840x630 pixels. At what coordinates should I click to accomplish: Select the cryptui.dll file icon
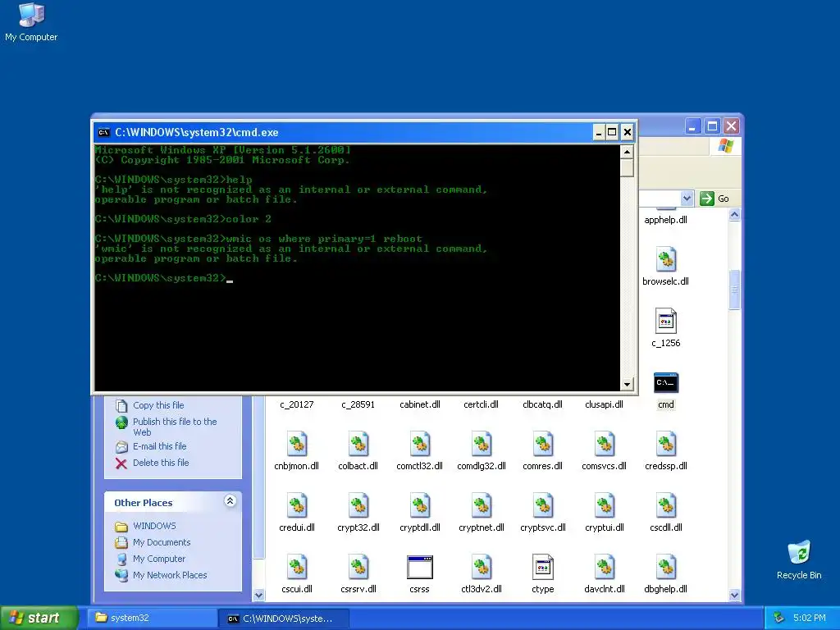605,506
